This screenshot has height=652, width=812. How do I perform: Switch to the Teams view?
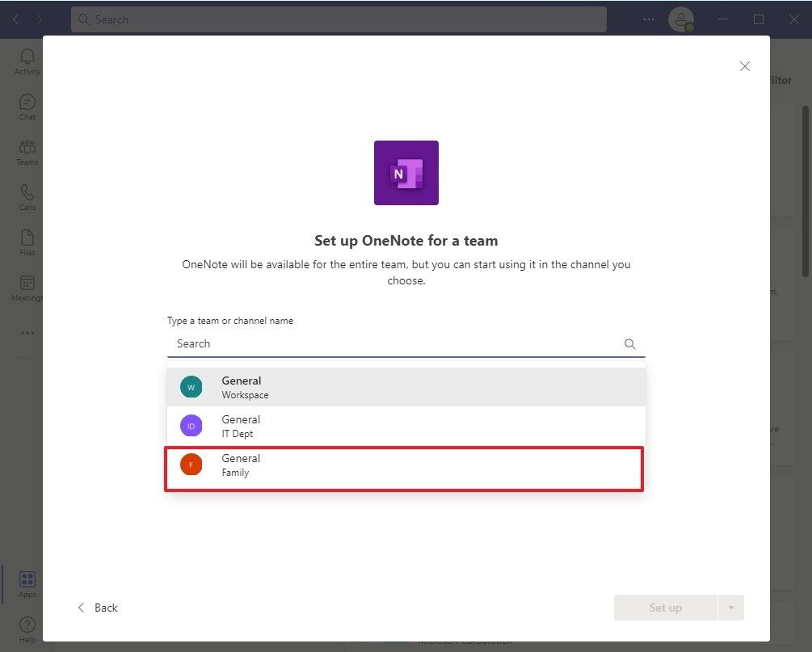pyautogui.click(x=27, y=151)
